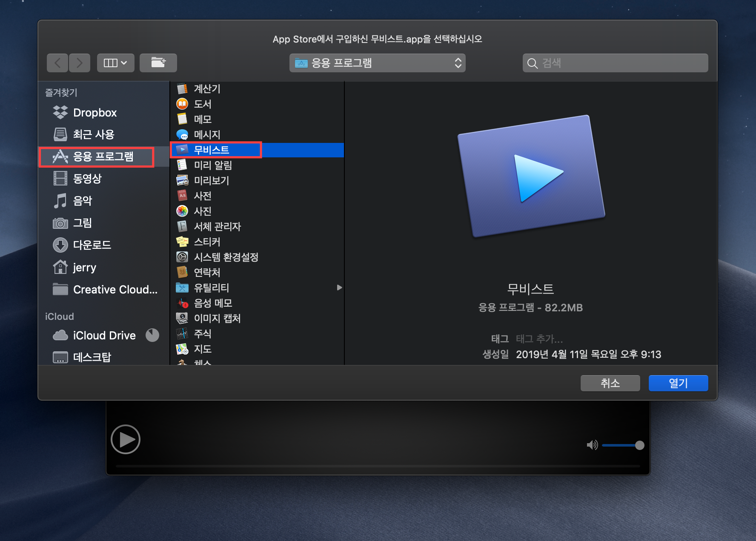Select the 무비스트 app in the list
This screenshot has width=756, height=541.
(x=257, y=150)
